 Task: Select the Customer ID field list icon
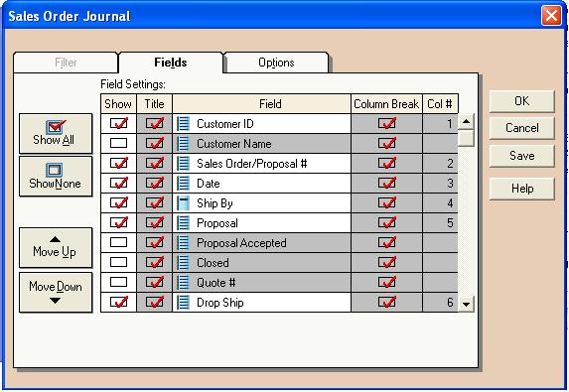point(183,124)
